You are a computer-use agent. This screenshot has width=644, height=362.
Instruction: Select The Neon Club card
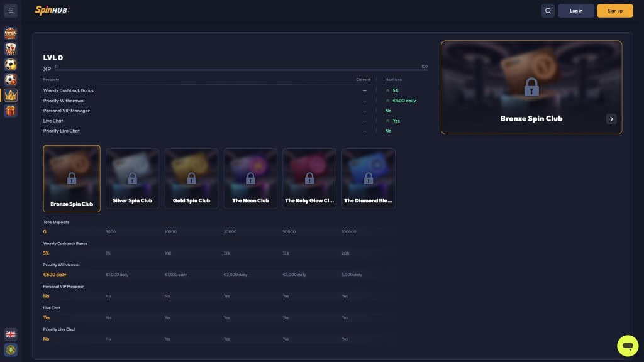pos(250,178)
